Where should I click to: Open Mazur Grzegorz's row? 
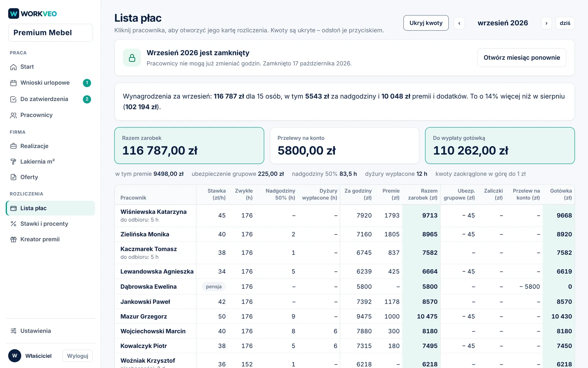coord(344,316)
